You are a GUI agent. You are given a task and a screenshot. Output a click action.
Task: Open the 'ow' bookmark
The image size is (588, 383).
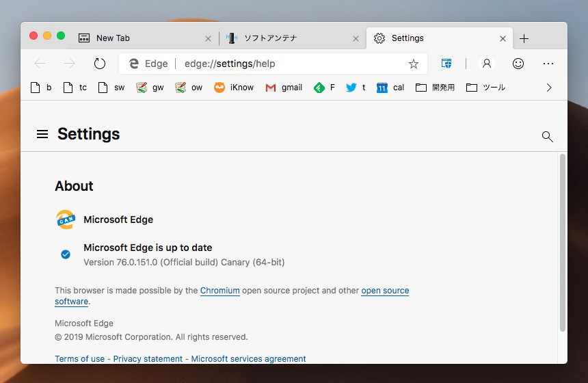click(189, 88)
